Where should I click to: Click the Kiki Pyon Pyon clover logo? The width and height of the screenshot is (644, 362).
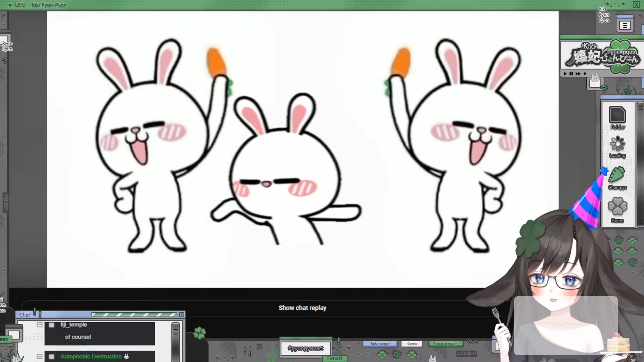click(x=604, y=56)
